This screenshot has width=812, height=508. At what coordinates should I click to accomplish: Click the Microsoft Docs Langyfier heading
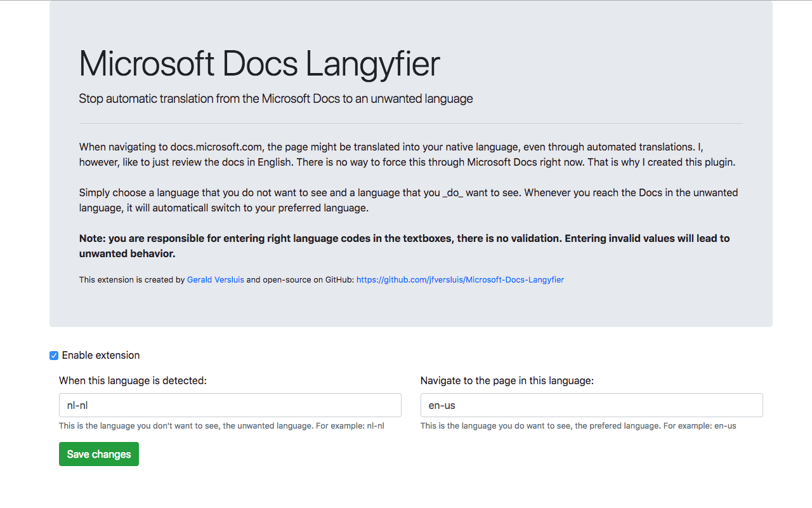[x=258, y=63]
